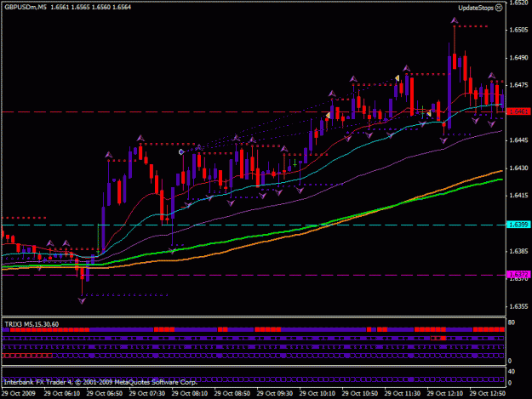
Task: Click the 1.6475 value on the price scale
Action: pyautogui.click(x=518, y=85)
